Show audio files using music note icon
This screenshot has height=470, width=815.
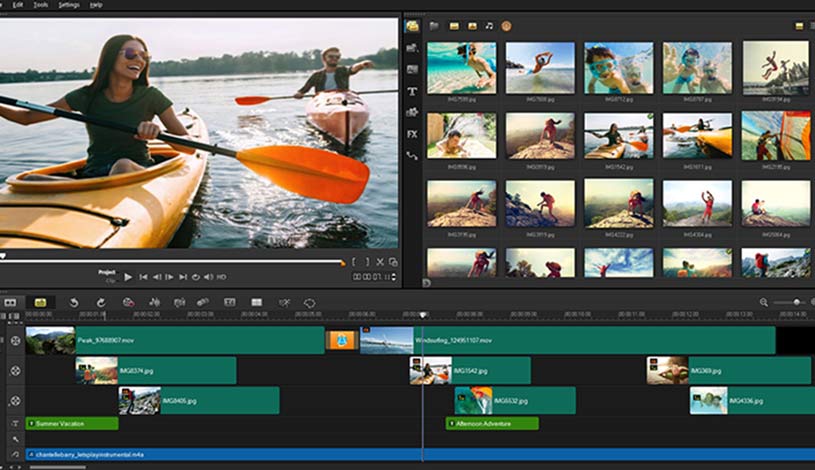pos(488,25)
